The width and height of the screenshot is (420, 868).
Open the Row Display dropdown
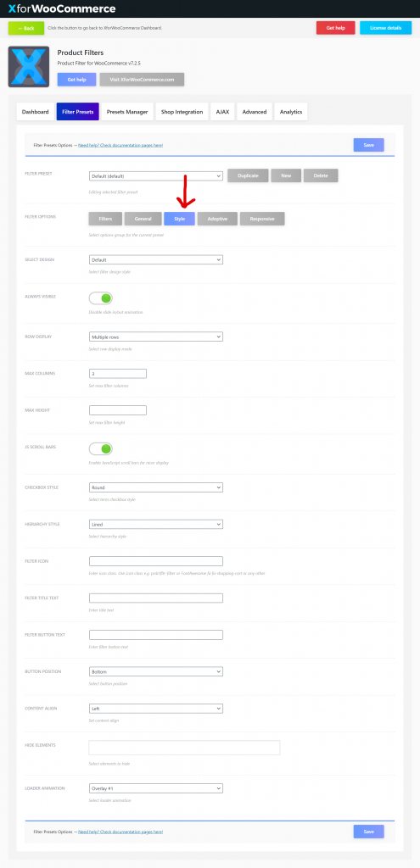(x=156, y=337)
